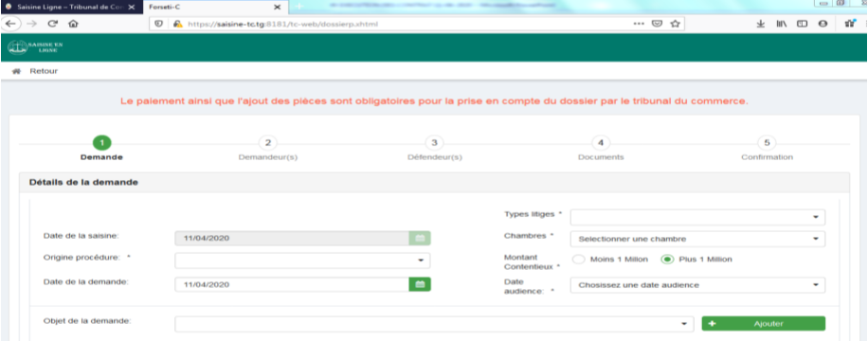Open Selectionner une chambre dropdown
868x342 pixels.
coord(697,239)
